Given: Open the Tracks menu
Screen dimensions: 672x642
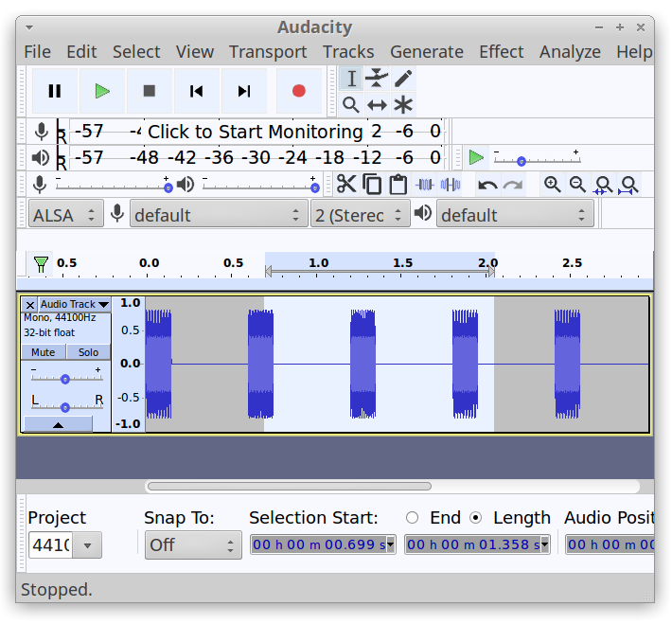Looking at the screenshot, I should 348,52.
